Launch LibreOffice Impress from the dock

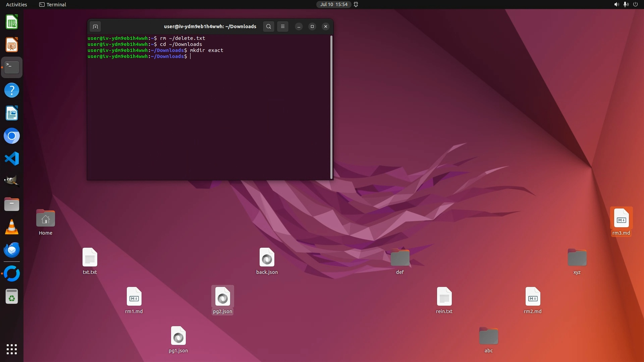pyautogui.click(x=12, y=45)
